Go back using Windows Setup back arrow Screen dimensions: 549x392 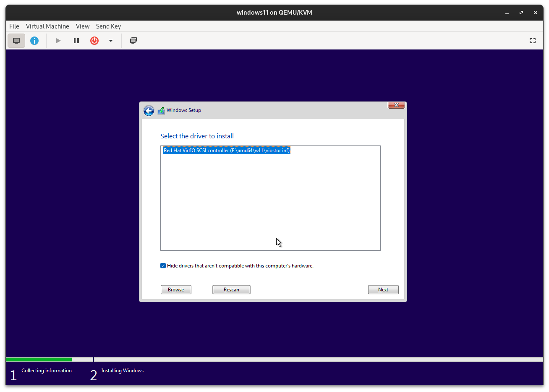(x=149, y=111)
